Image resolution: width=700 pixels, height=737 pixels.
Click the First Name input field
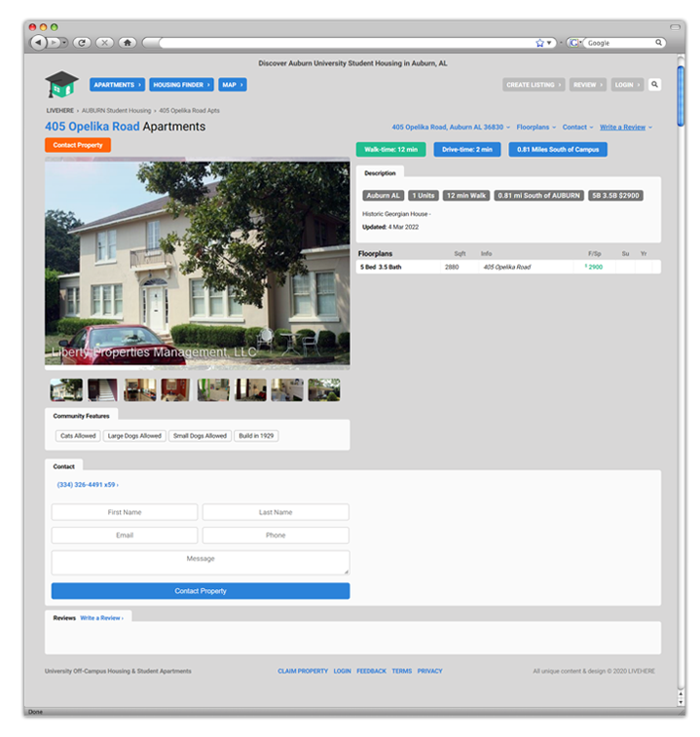click(x=125, y=512)
